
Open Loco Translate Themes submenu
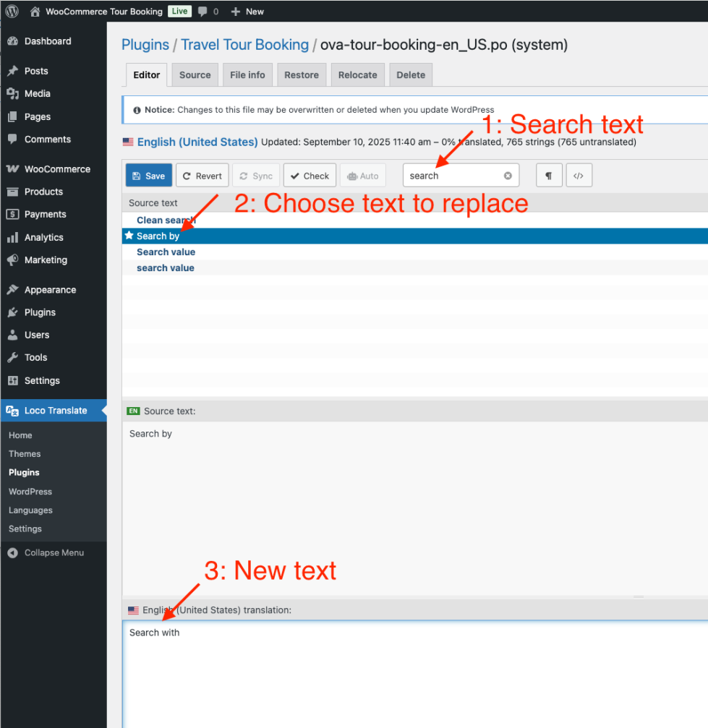tap(25, 454)
